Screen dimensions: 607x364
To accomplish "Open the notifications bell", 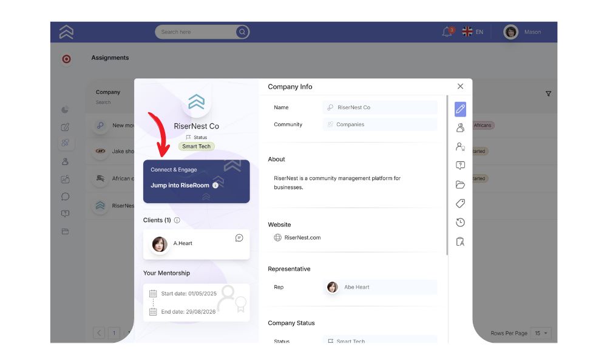I will pos(447,32).
